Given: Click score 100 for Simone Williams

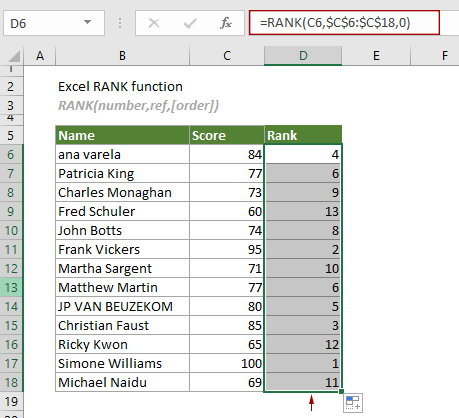Looking at the screenshot, I should 227,363.
